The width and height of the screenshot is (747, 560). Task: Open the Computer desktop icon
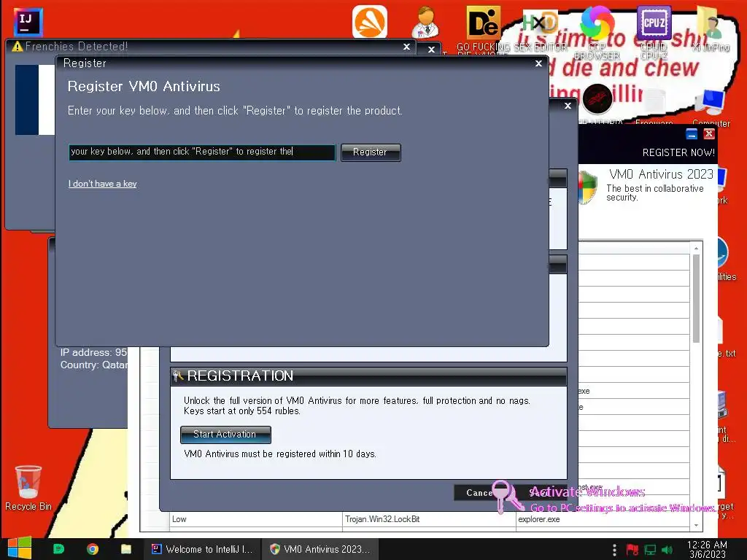click(711, 101)
